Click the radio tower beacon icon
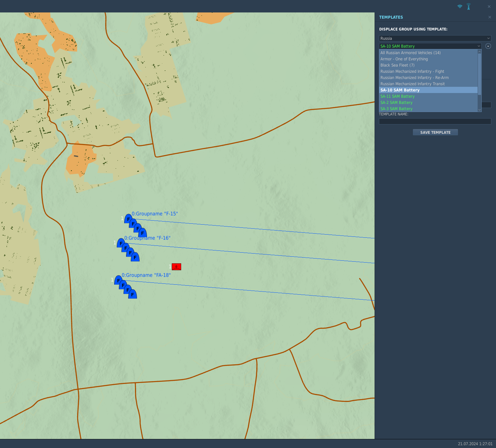This screenshot has height=448, width=496. pyautogui.click(x=469, y=7)
